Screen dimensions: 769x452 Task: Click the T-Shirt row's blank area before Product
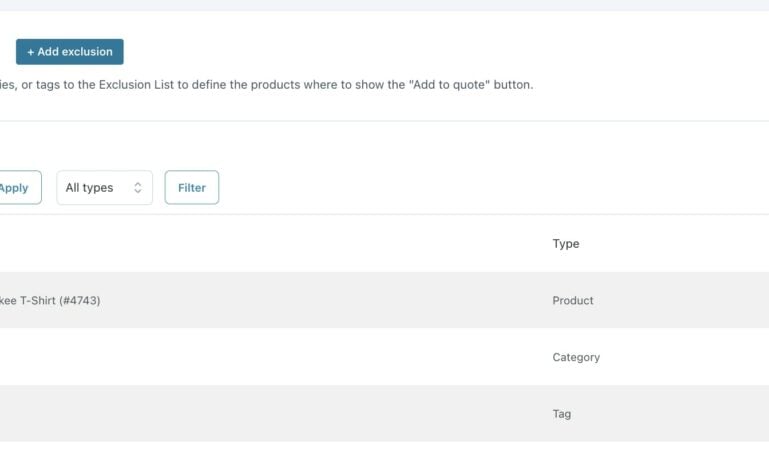coord(320,301)
